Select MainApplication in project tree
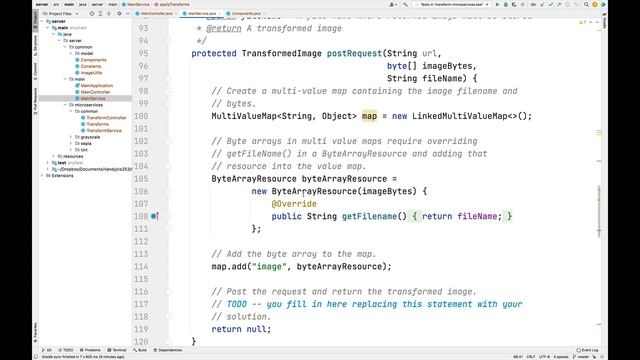 [x=94, y=86]
